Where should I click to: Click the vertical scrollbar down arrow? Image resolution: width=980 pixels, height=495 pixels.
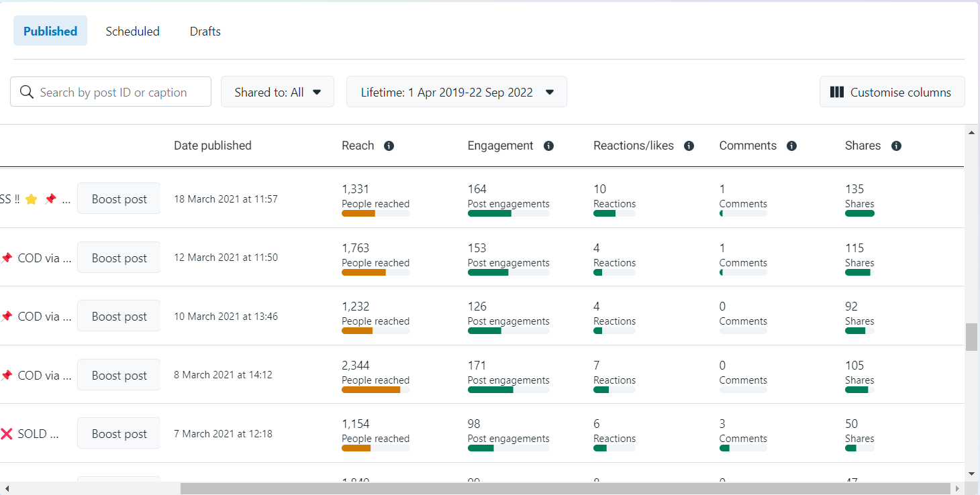point(971,474)
